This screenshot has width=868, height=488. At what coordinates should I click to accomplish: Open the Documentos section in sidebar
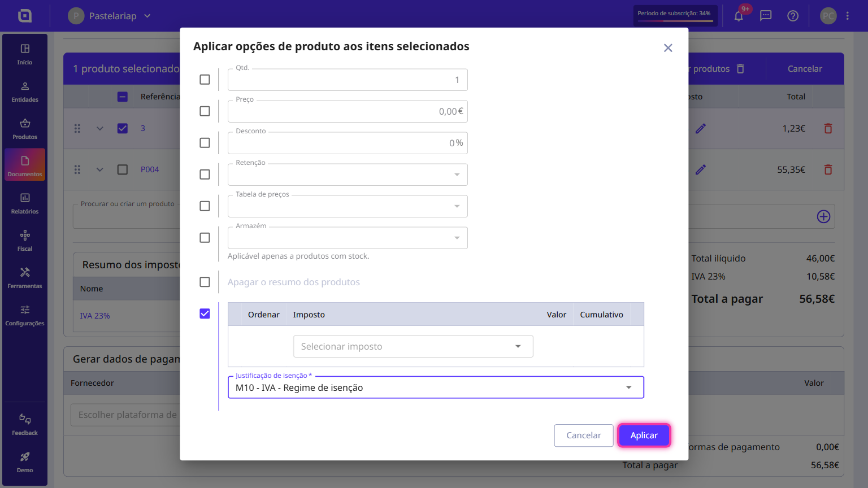coord(25,165)
